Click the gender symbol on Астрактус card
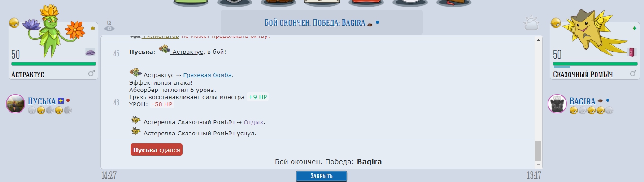Screen dimensions: 644x182 (x=91, y=73)
